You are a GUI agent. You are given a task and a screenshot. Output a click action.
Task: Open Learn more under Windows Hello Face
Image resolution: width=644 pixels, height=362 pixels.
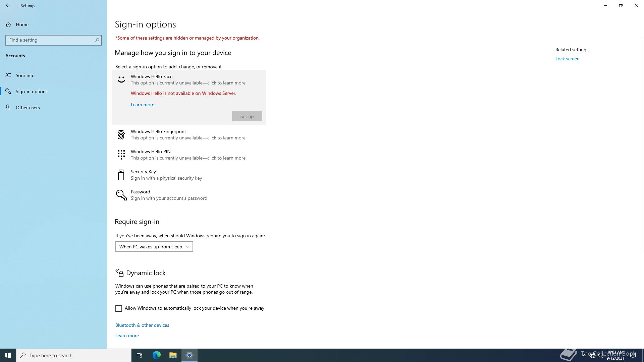143,105
